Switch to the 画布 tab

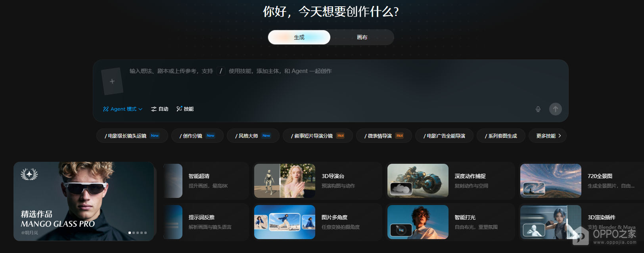[x=362, y=37]
